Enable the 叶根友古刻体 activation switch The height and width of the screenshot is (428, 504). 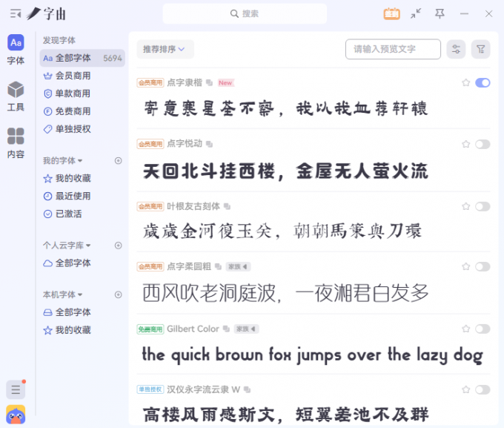coord(483,206)
